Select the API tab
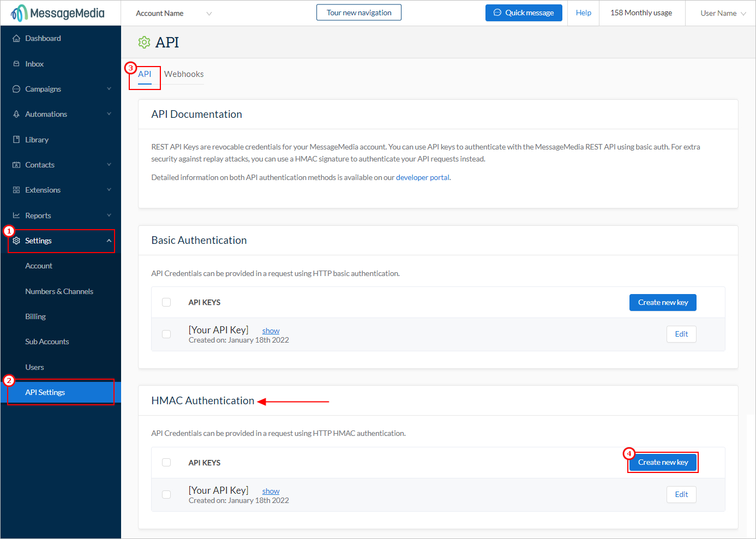756x539 pixels. click(x=145, y=74)
